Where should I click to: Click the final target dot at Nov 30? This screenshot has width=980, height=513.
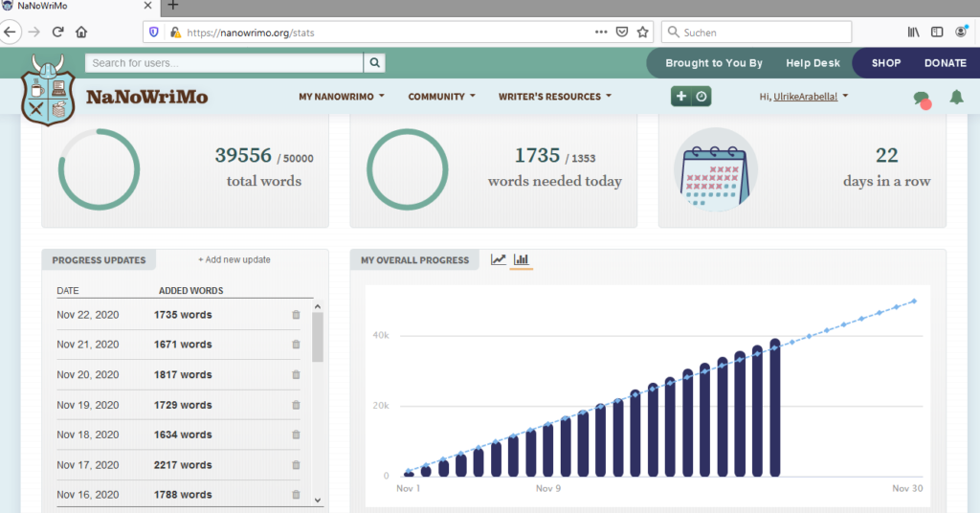(914, 301)
